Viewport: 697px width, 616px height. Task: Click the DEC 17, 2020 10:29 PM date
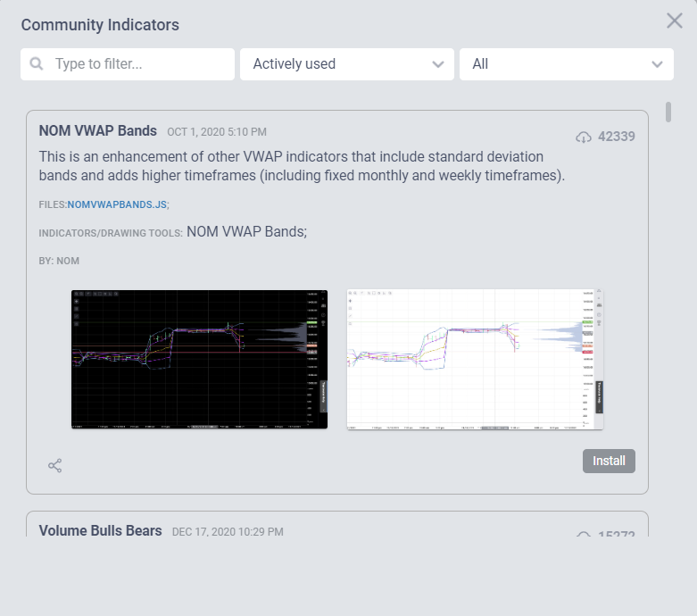228,532
